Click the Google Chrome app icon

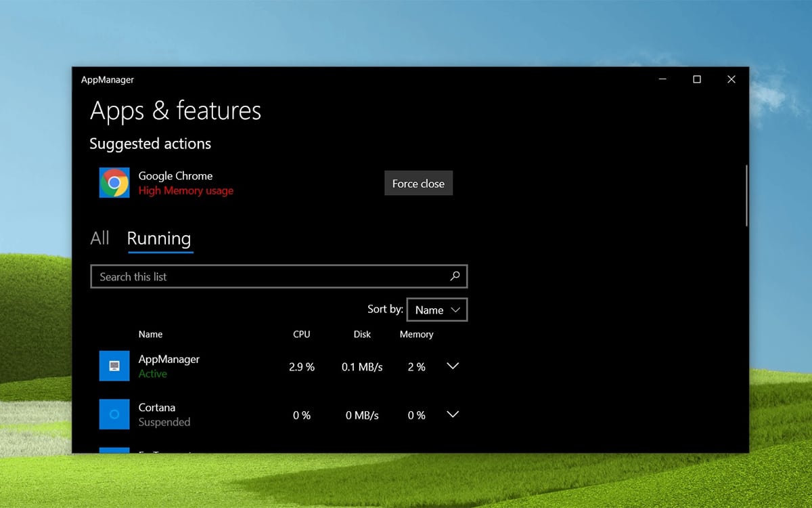pos(114,183)
